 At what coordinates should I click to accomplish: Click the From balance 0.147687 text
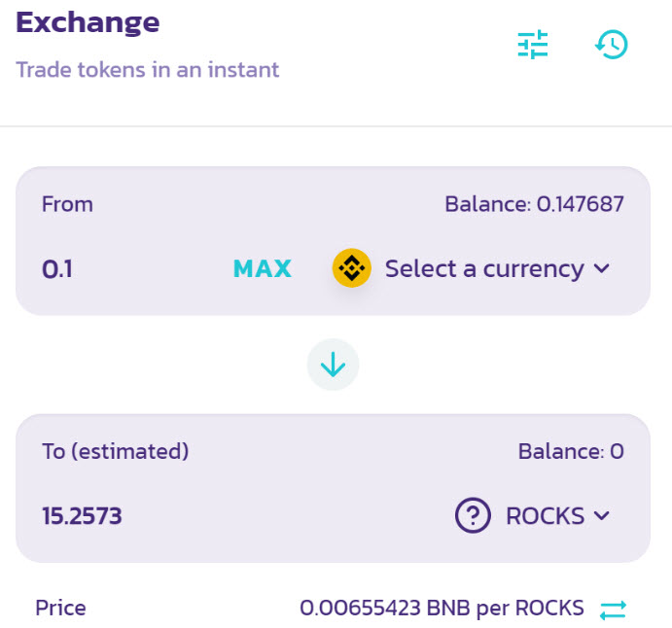click(534, 204)
